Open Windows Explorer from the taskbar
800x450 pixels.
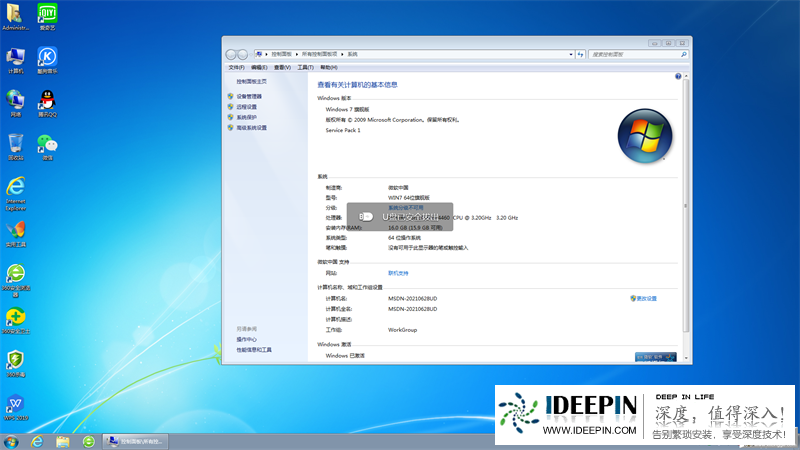click(63, 441)
